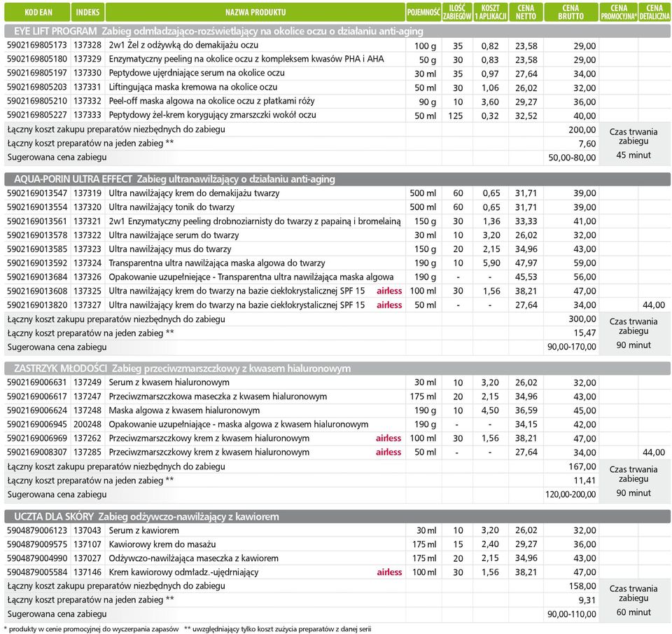Click index number 200248
The height and width of the screenshot is (634, 672).
click(87, 425)
